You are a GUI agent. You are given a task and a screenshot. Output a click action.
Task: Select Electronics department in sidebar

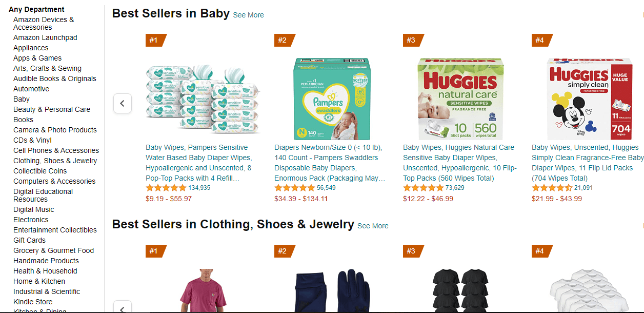tap(31, 220)
